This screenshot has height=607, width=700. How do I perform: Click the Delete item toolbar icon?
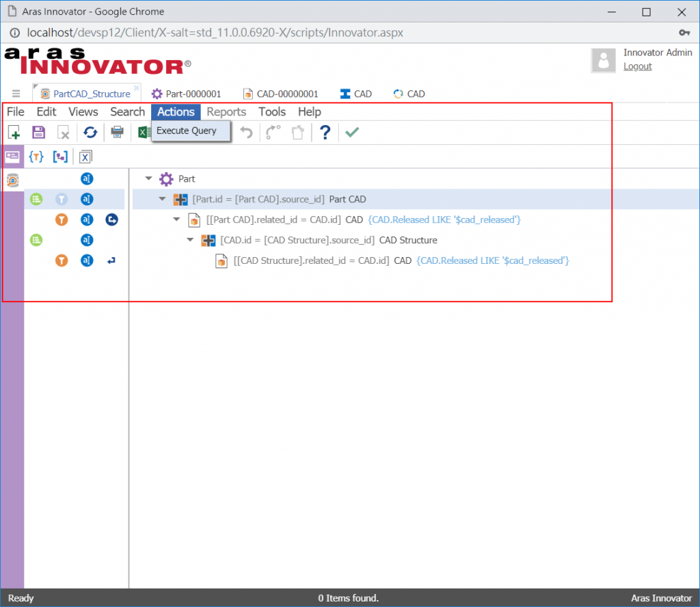coord(64,132)
